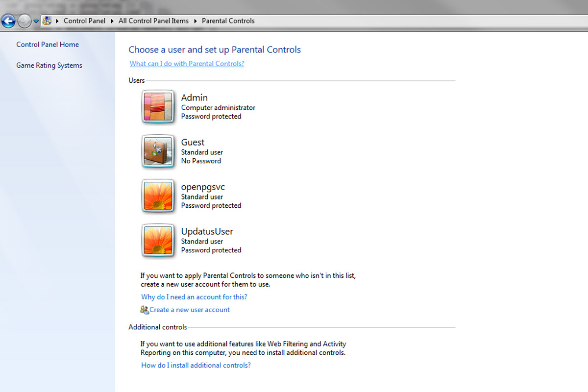Click "Why do I need an account for this?"
The width and height of the screenshot is (588, 392).
click(194, 297)
